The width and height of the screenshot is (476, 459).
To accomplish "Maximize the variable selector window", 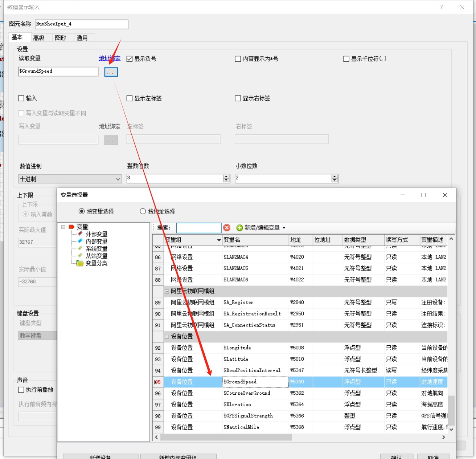I will tap(423, 195).
